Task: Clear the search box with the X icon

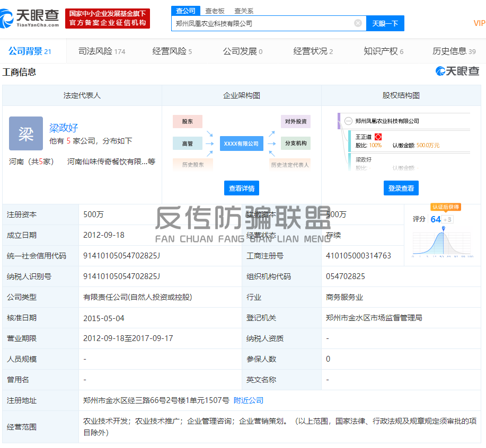Action: pyautogui.click(x=358, y=23)
